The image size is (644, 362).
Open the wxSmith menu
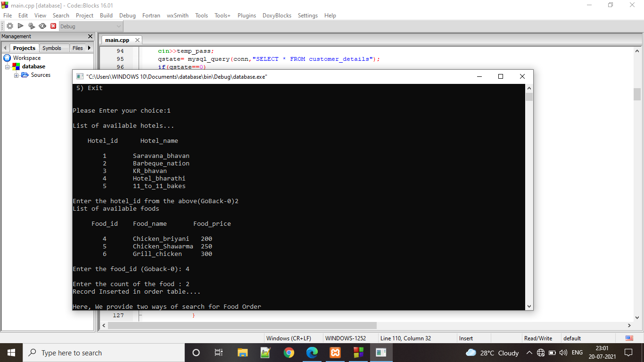tap(178, 16)
